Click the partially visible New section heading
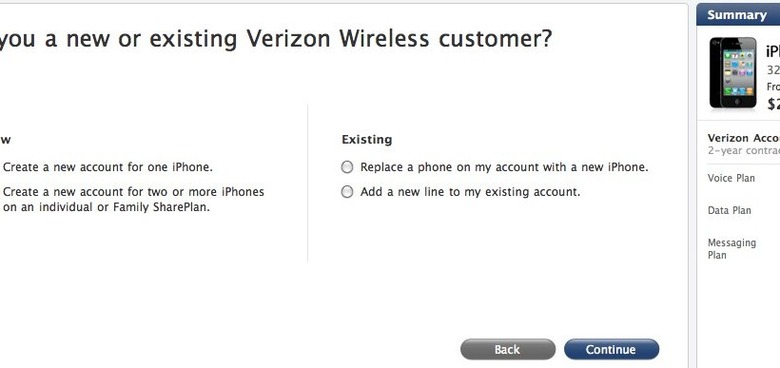The image size is (780, 368). pos(5,140)
